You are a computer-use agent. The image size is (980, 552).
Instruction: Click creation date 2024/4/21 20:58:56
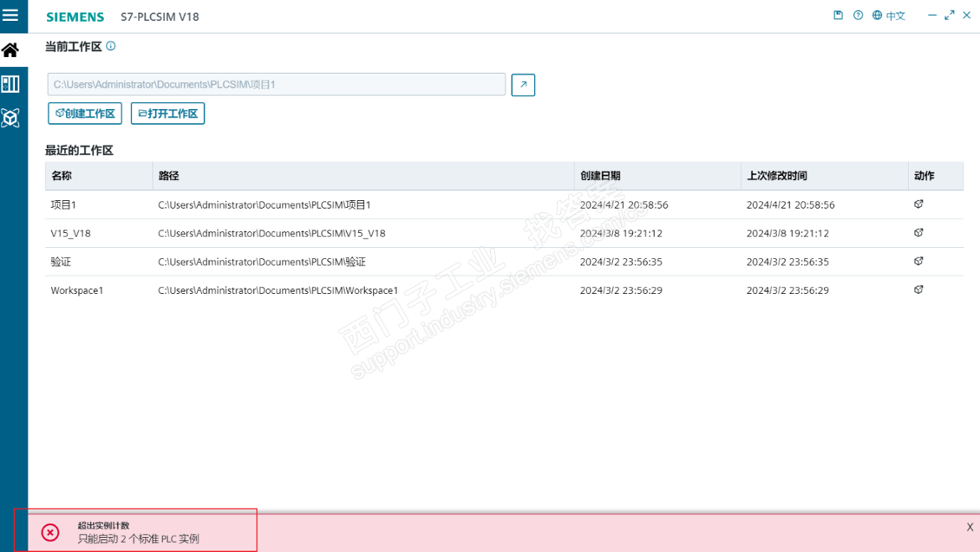624,205
